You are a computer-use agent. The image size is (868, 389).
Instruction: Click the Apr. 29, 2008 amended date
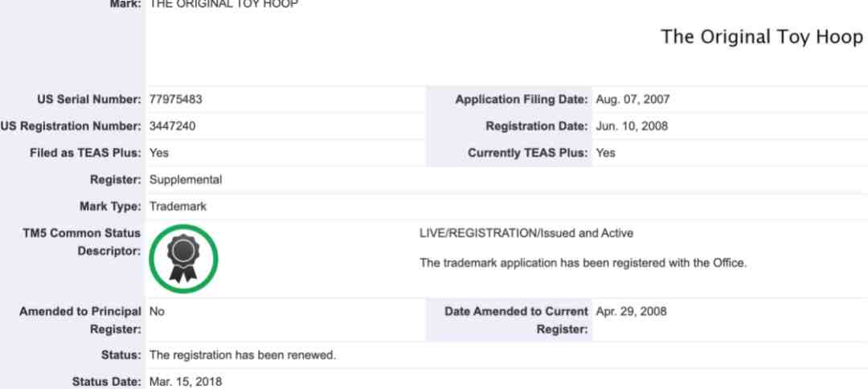pyautogui.click(x=631, y=312)
